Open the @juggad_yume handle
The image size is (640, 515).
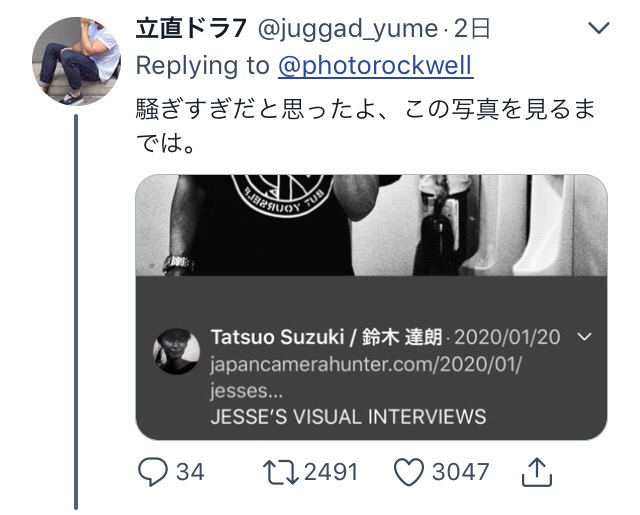tap(348, 30)
